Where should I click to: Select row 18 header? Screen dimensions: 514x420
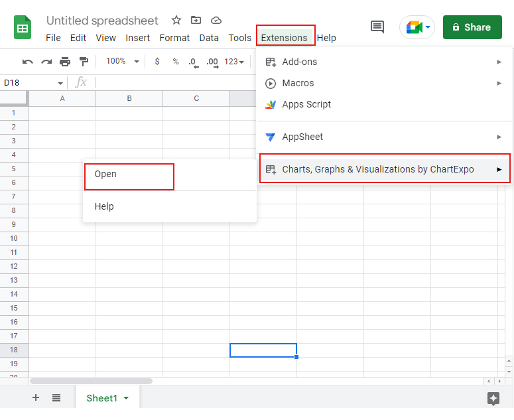click(14, 350)
